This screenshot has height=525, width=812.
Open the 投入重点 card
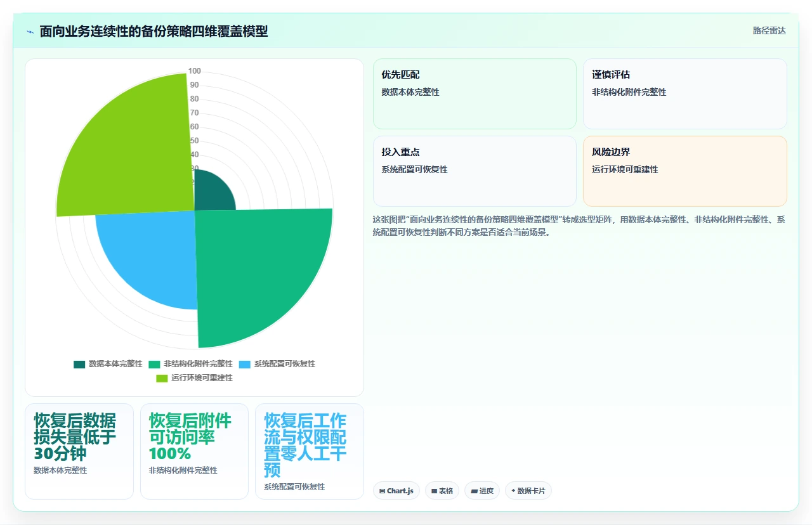click(475, 171)
